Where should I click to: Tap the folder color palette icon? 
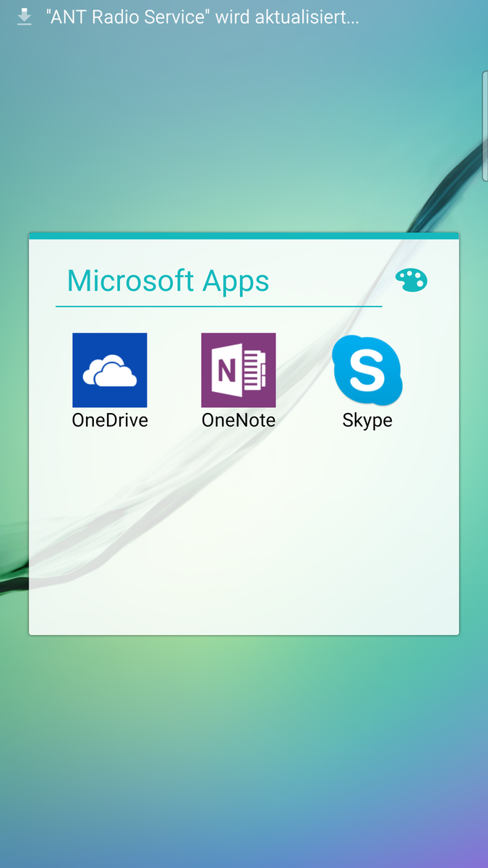tap(411, 280)
